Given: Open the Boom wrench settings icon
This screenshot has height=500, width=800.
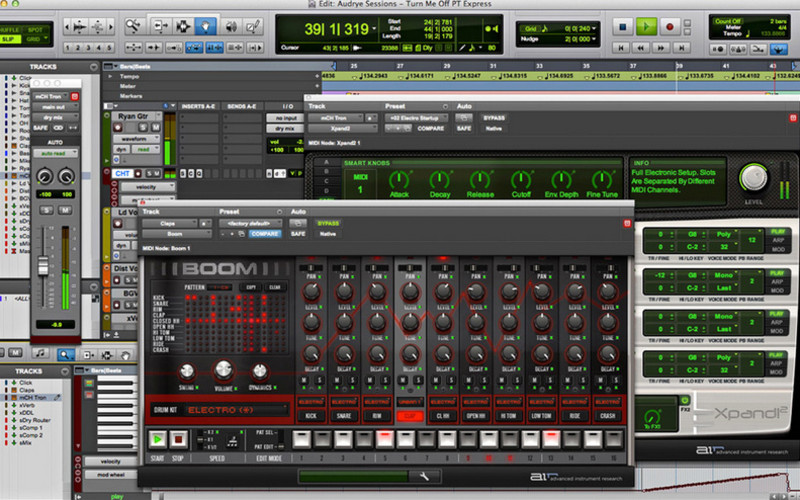Looking at the screenshot, I should 424,477.
